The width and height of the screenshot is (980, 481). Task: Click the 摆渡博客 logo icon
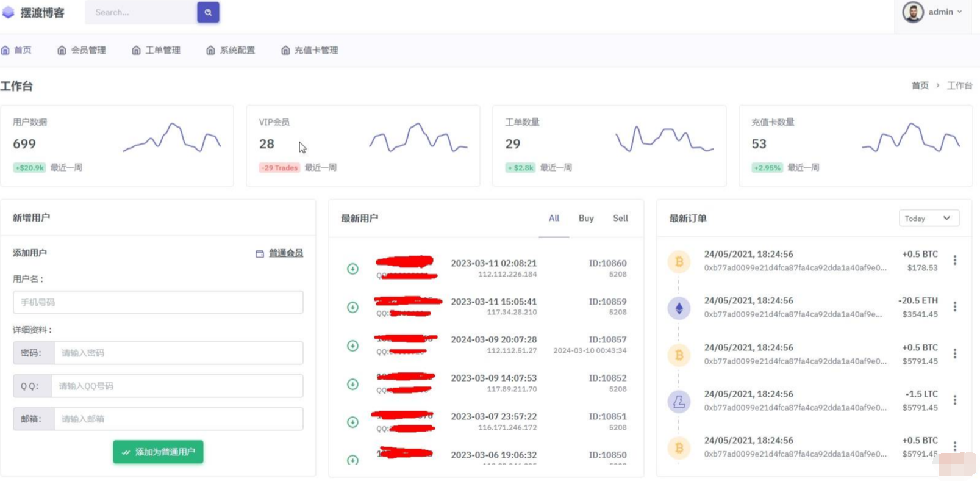[9, 12]
